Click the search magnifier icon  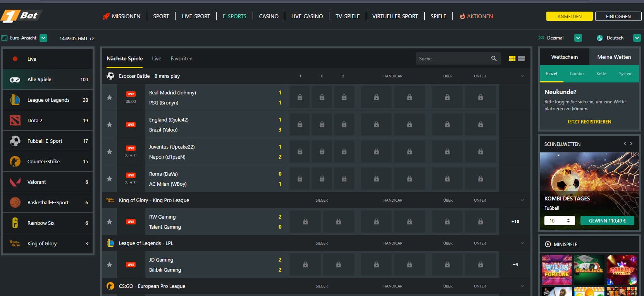[494, 58]
